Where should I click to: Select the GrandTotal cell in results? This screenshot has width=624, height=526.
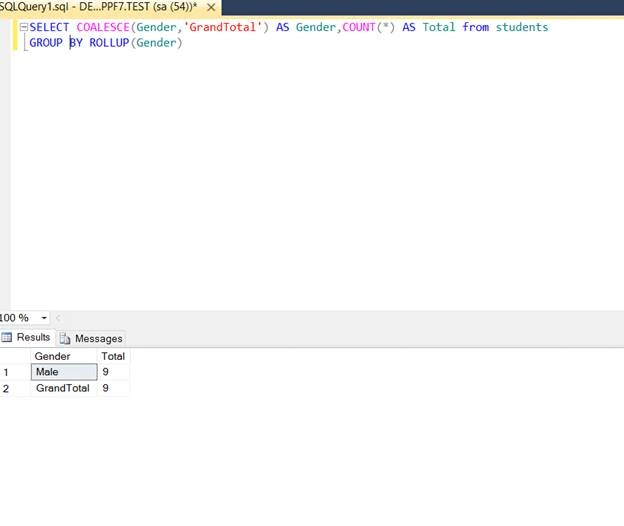pyautogui.click(x=64, y=388)
